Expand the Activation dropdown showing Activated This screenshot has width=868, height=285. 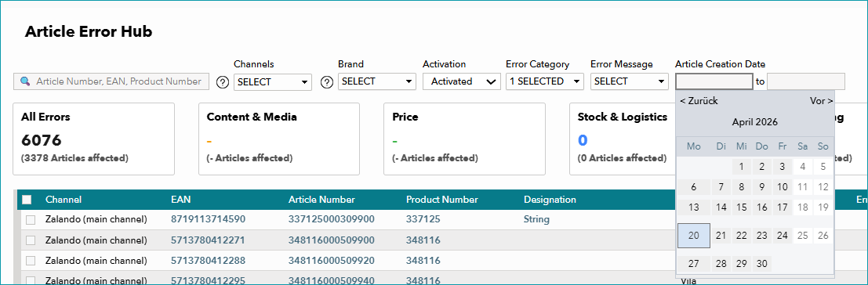[462, 81]
